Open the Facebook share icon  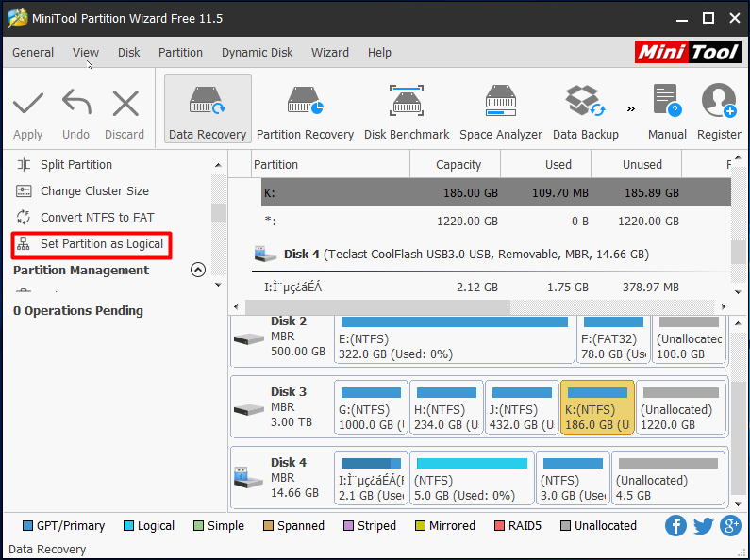[x=675, y=526]
